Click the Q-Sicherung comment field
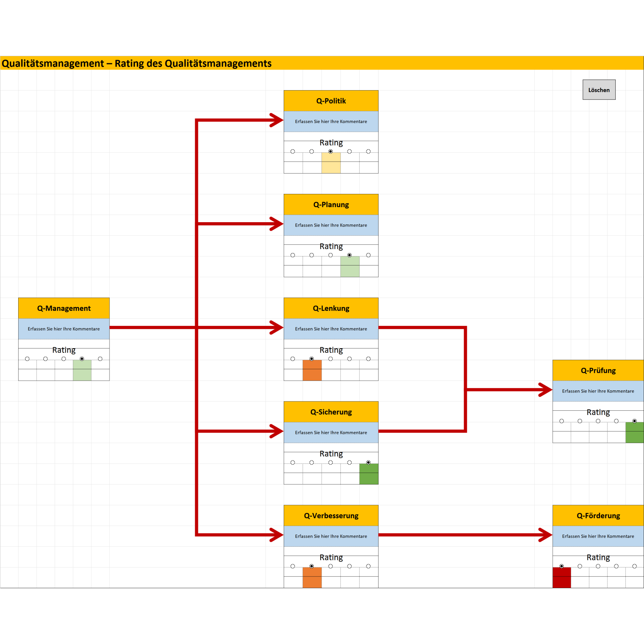644x644 pixels. [x=331, y=433]
